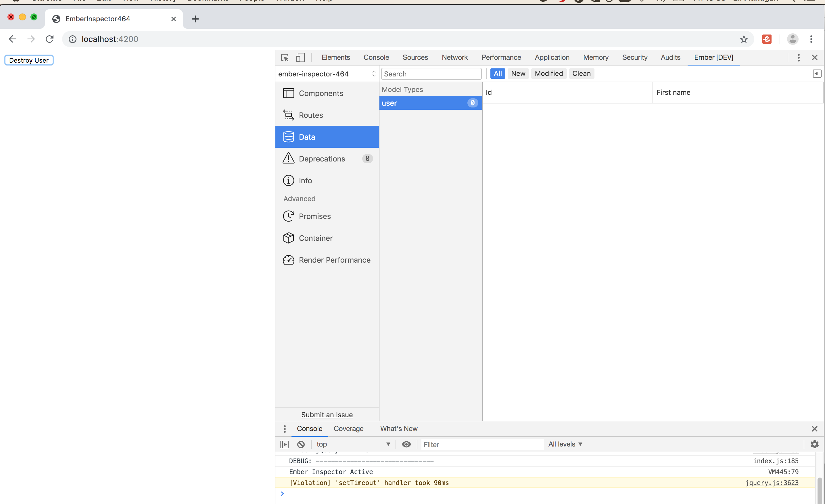825x504 pixels.
Task: Open the Promises panel
Action: (314, 216)
